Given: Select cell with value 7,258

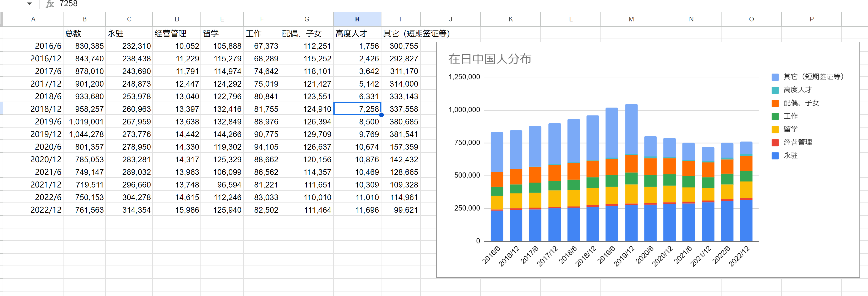Looking at the screenshot, I should click(357, 109).
